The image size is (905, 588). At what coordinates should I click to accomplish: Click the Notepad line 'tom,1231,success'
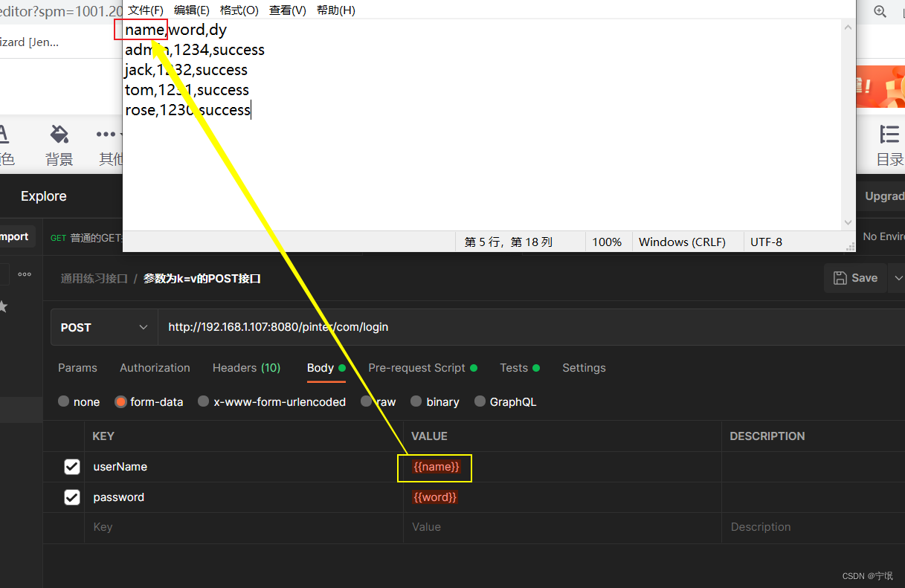coord(187,90)
